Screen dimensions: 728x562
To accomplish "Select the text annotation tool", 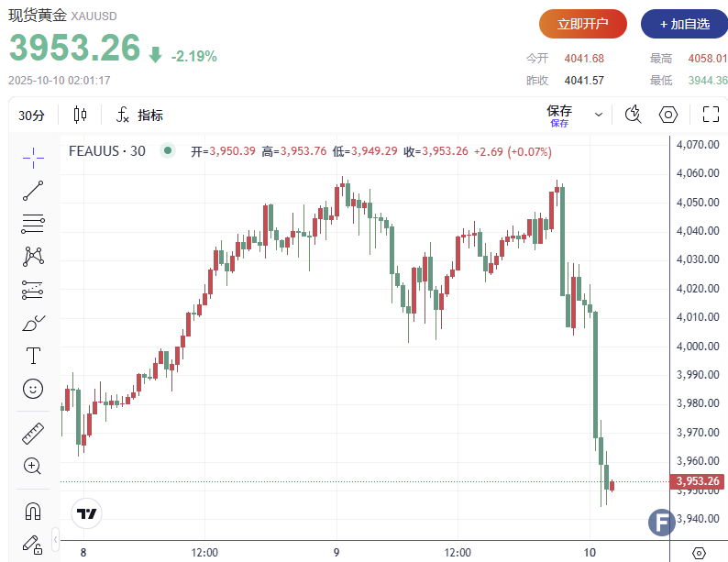I will pos(33,356).
